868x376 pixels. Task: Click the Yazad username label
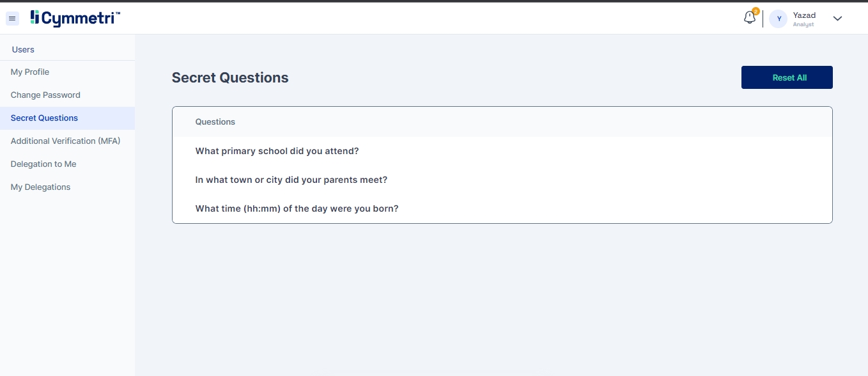[804, 15]
